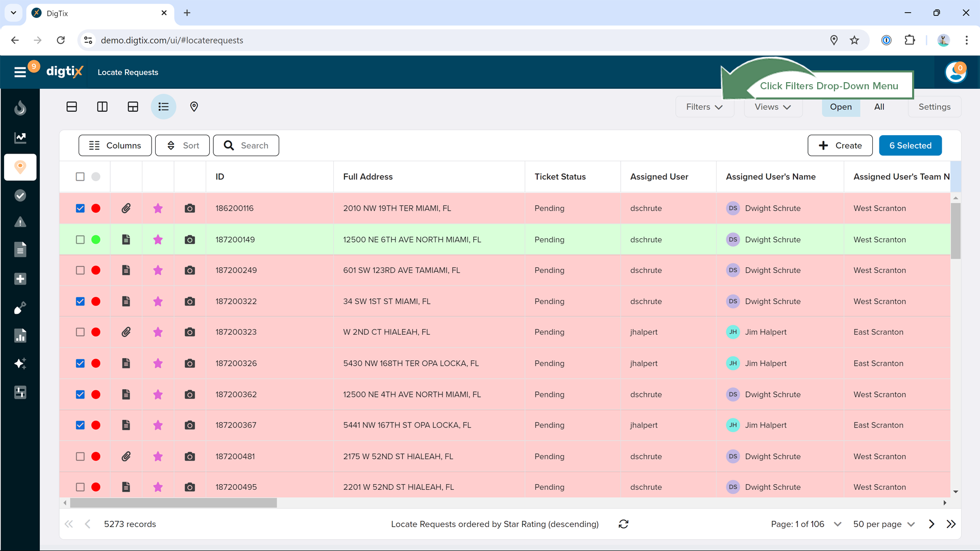Refresh the locate requests list
Viewport: 980px width, 551px height.
point(623,524)
